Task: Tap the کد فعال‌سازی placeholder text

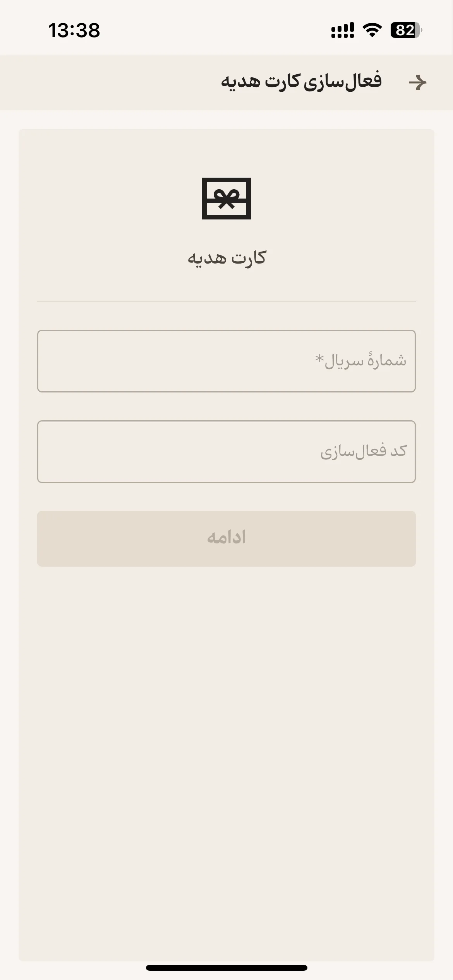Action: [x=364, y=451]
